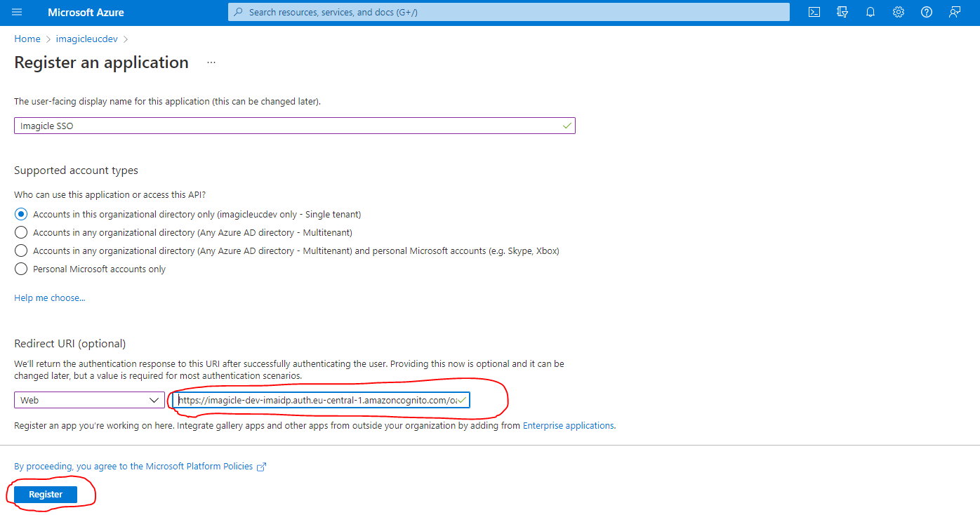Click into the Redirect URI text field

(x=316, y=400)
